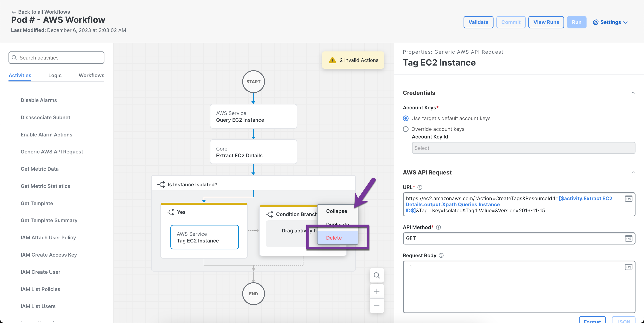Click the branch icon next to Yes

click(x=170, y=212)
